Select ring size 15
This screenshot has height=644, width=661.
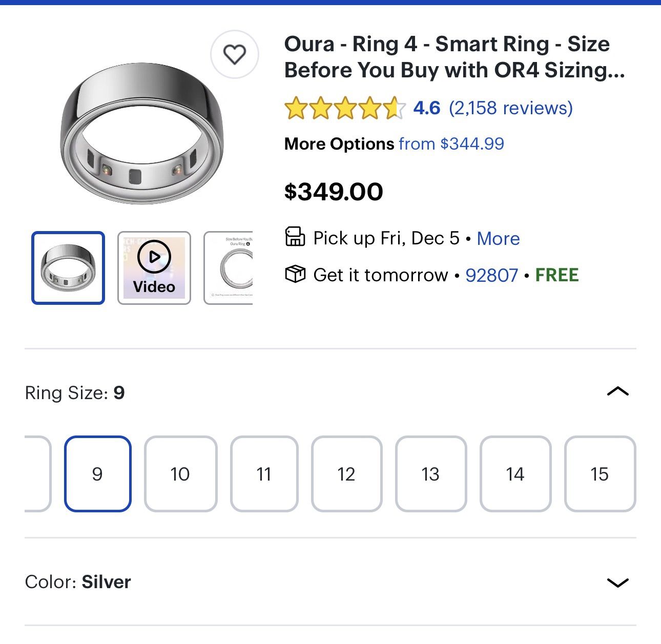(599, 474)
